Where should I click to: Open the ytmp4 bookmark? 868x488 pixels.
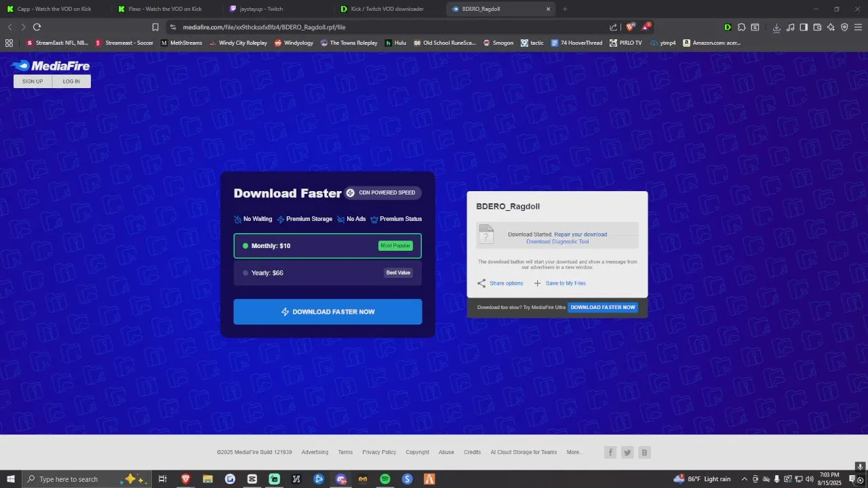663,43
